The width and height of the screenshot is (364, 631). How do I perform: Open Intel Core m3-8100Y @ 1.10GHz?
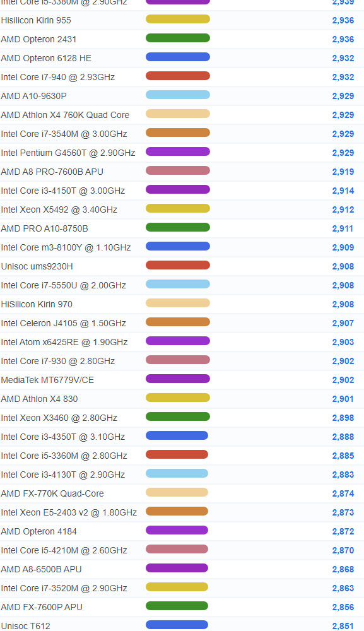tap(66, 247)
